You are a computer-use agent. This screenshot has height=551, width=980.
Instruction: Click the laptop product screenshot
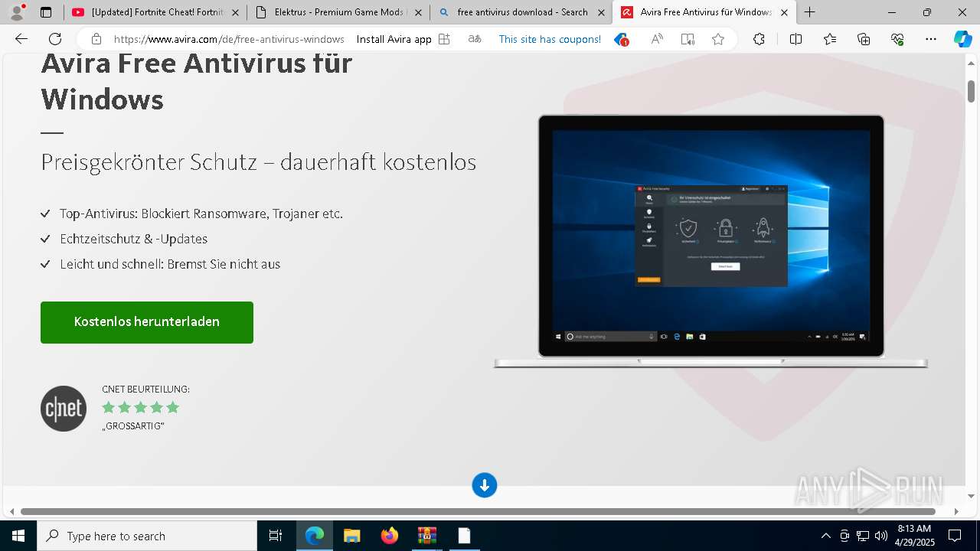(x=710, y=241)
